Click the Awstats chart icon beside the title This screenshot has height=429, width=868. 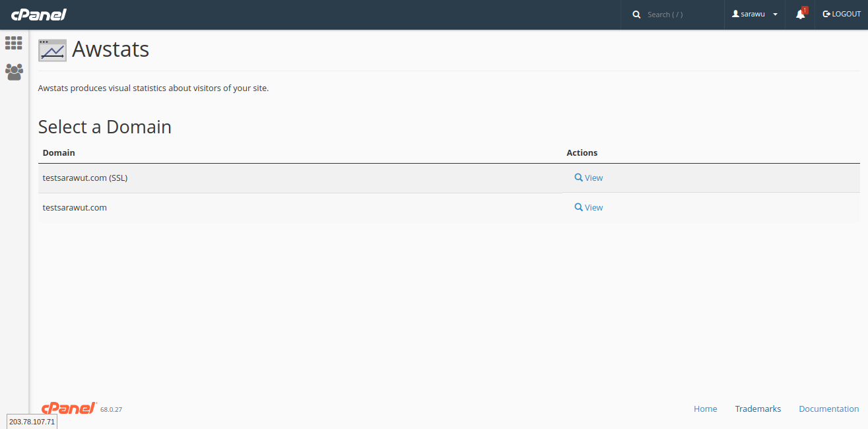click(x=52, y=50)
